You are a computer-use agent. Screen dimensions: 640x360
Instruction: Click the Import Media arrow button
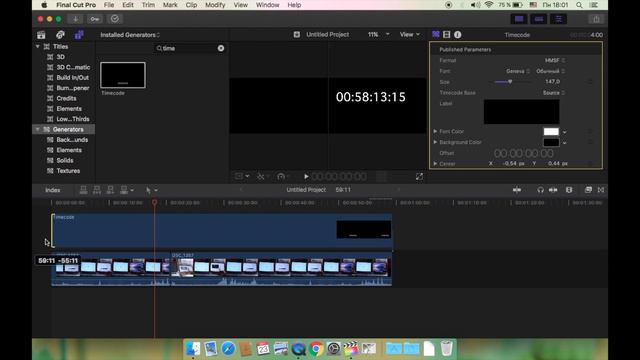pos(76,19)
